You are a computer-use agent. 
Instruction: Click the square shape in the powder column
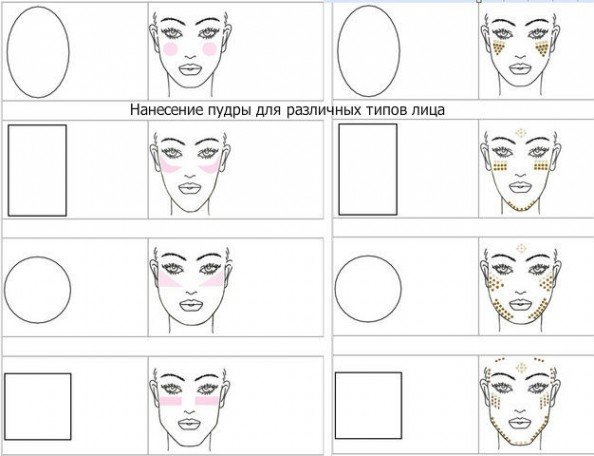368,405
